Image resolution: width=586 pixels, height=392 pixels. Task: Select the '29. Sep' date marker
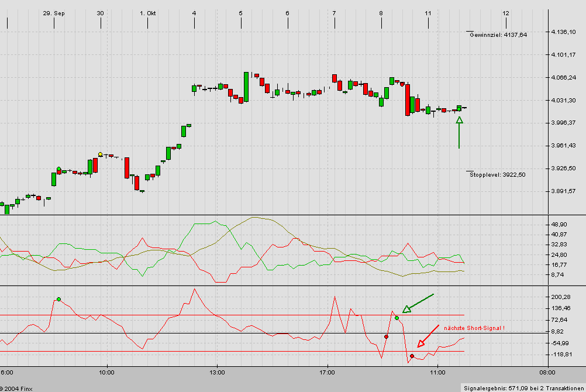(54, 13)
